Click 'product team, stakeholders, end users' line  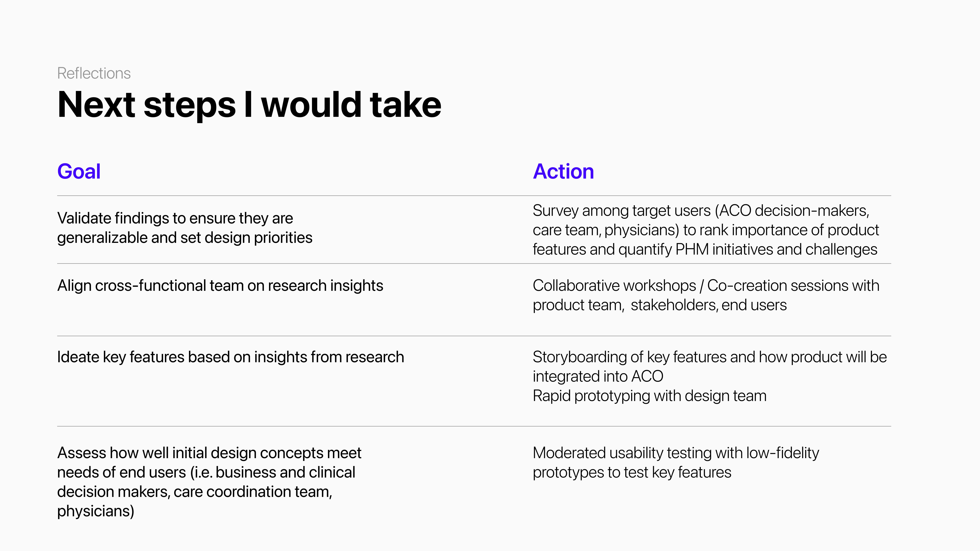[659, 305]
